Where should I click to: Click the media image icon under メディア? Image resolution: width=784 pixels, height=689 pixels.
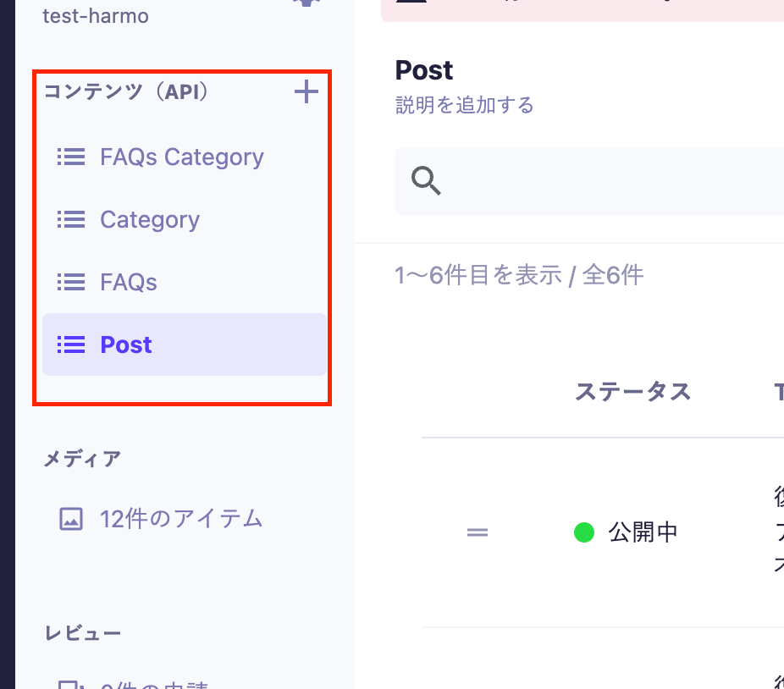coord(71,519)
